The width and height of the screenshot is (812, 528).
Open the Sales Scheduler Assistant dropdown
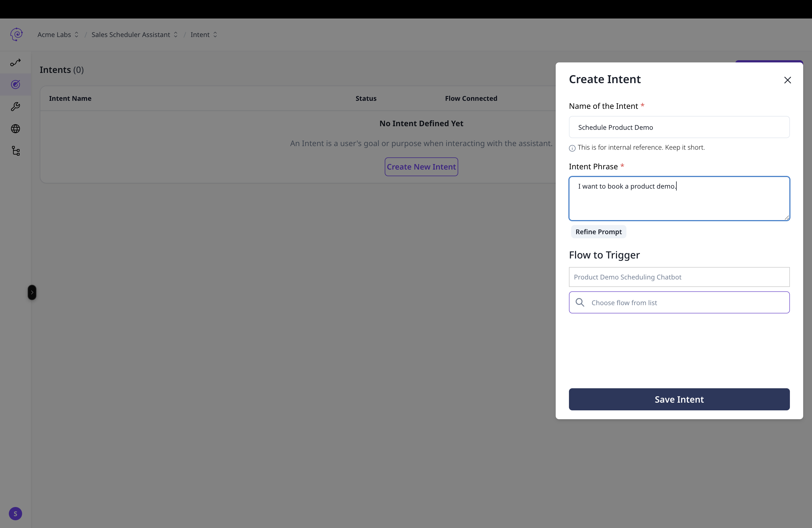(135, 35)
